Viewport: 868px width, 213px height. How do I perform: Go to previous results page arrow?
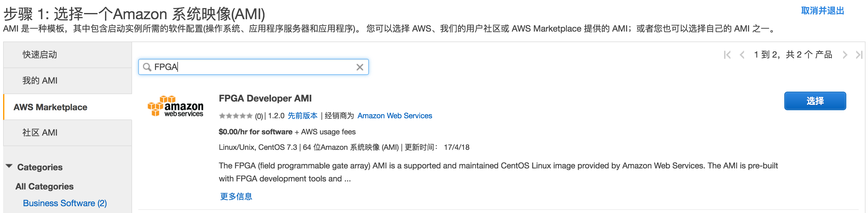[x=742, y=55]
